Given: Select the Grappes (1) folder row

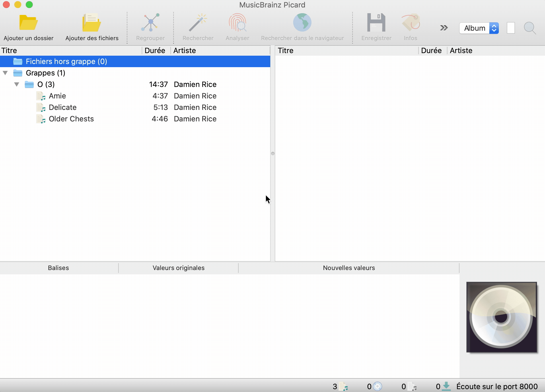Looking at the screenshot, I should [135, 73].
